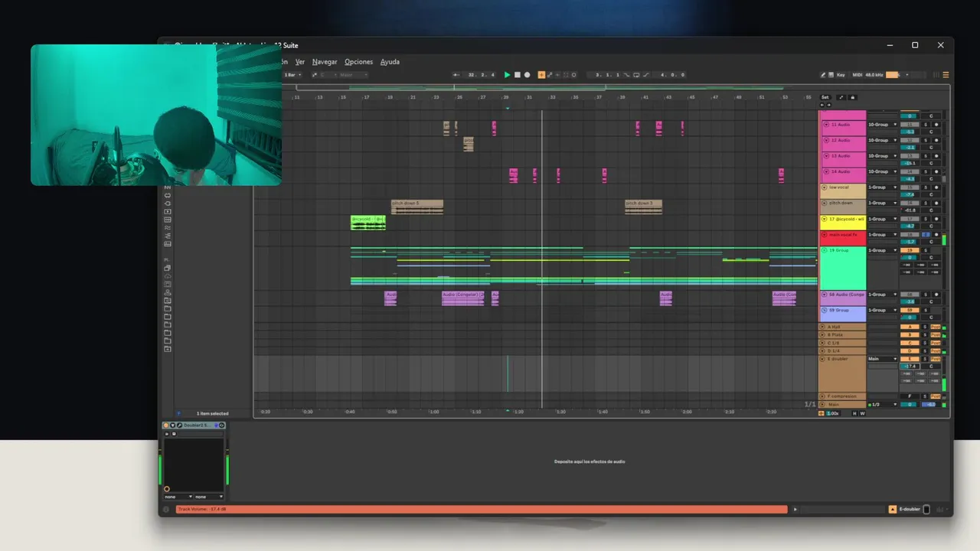Start playback with the Play button

507,75
